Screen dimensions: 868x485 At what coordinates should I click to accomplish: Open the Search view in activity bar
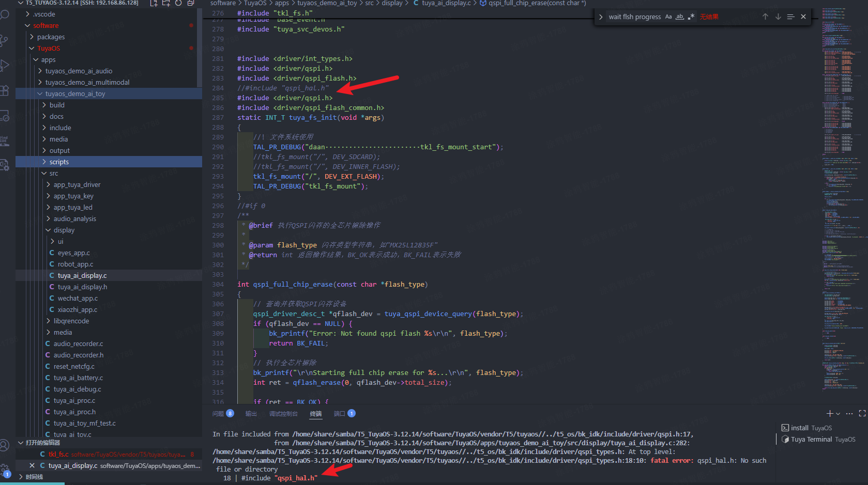(5, 15)
